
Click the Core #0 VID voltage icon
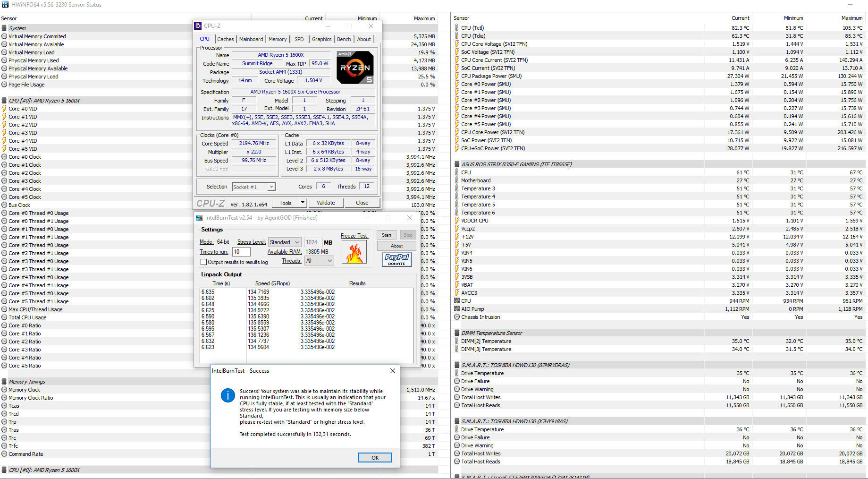click(4, 109)
